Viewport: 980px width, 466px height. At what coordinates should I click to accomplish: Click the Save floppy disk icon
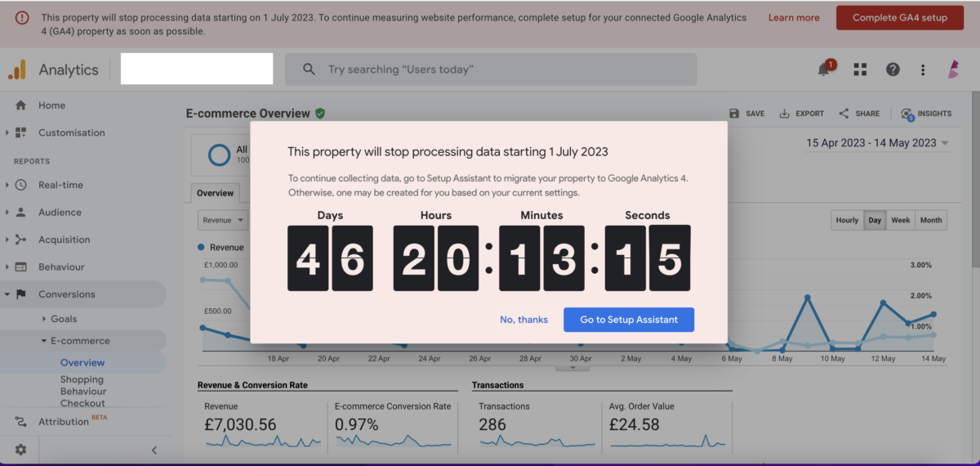coord(734,114)
